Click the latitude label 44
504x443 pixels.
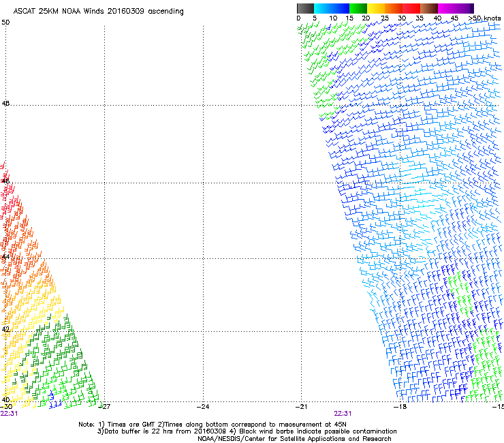[5, 257]
